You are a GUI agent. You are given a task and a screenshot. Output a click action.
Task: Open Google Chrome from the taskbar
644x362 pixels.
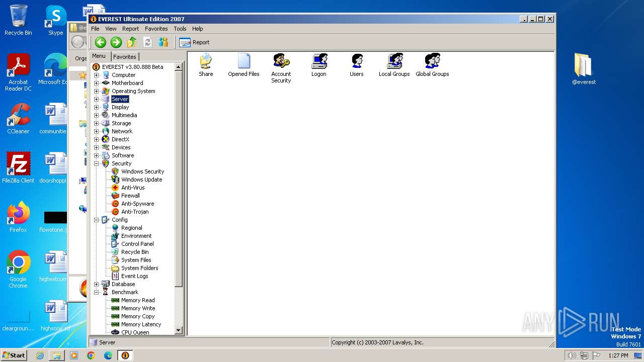(x=91, y=355)
